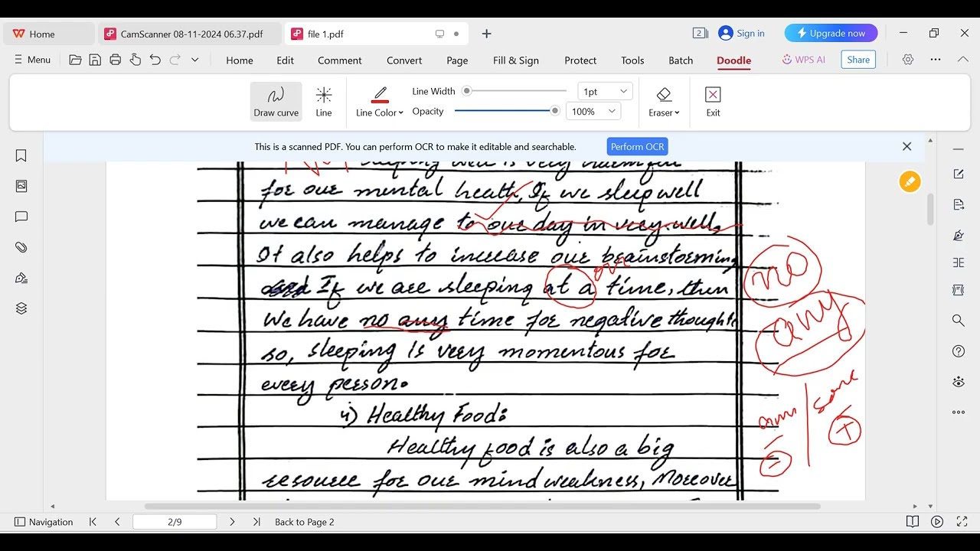
Task: Expand the line width dropdown showing 1pt
Action: click(x=604, y=90)
